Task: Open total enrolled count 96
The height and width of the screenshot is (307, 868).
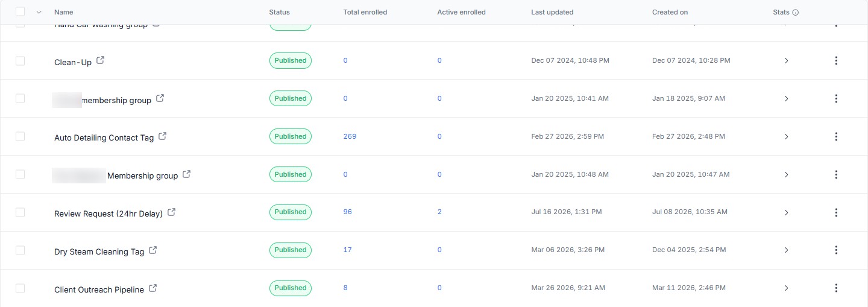Action: point(348,212)
